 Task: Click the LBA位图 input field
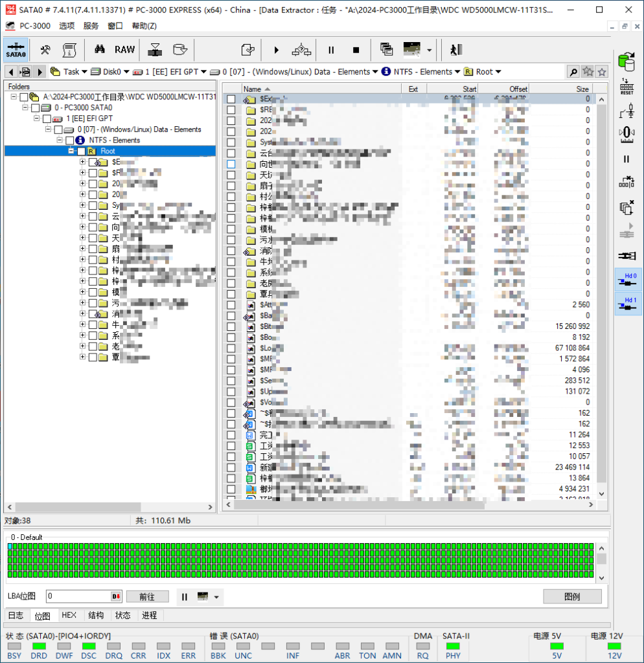click(x=78, y=596)
